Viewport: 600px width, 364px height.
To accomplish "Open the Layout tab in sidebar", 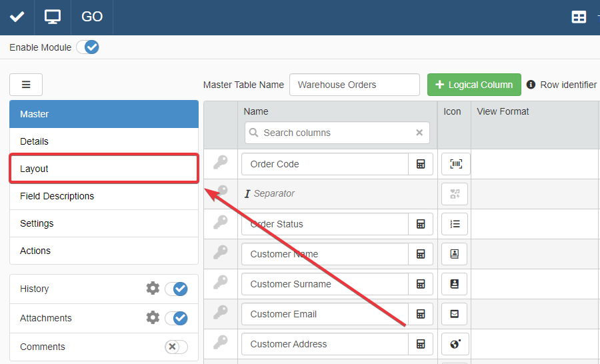I will pyautogui.click(x=104, y=169).
